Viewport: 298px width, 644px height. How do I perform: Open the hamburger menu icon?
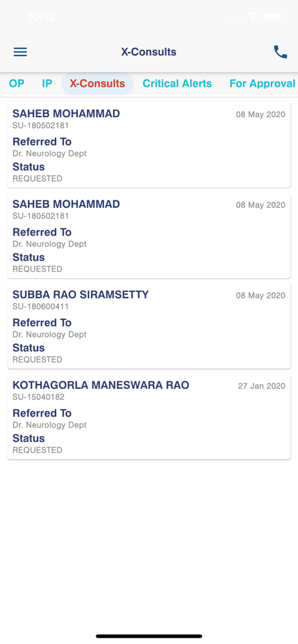pos(20,52)
